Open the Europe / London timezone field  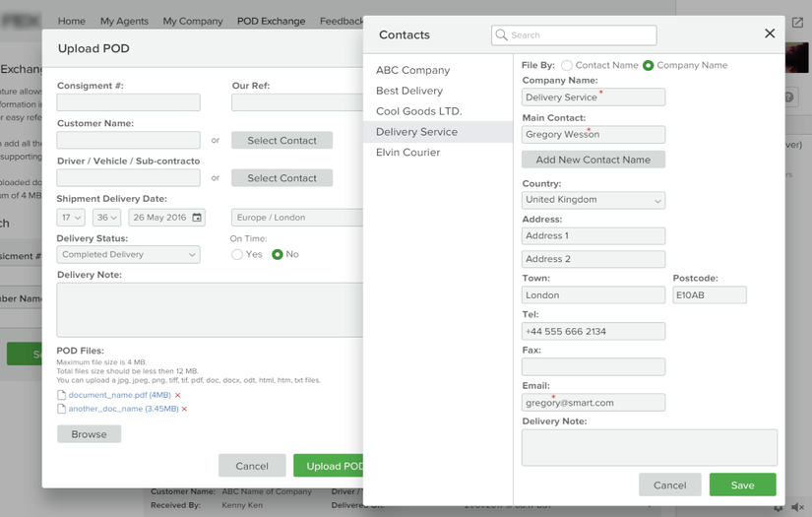297,218
